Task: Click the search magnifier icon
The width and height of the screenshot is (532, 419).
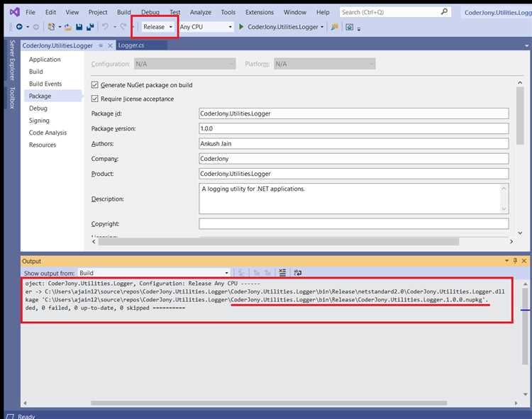Action: (444, 12)
